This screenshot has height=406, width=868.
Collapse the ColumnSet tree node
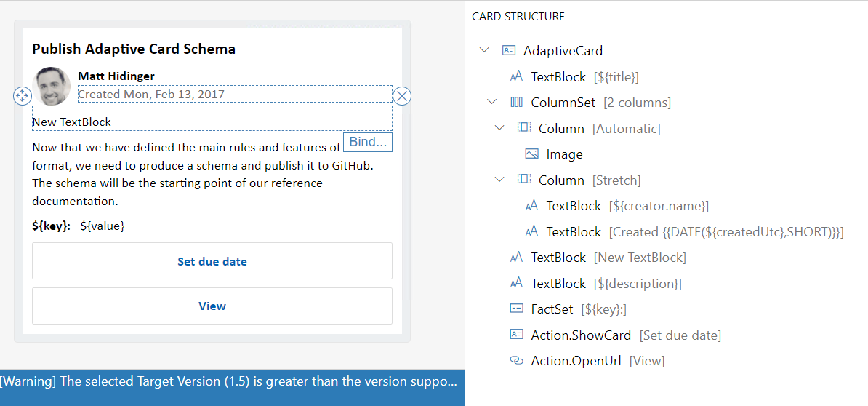point(492,103)
